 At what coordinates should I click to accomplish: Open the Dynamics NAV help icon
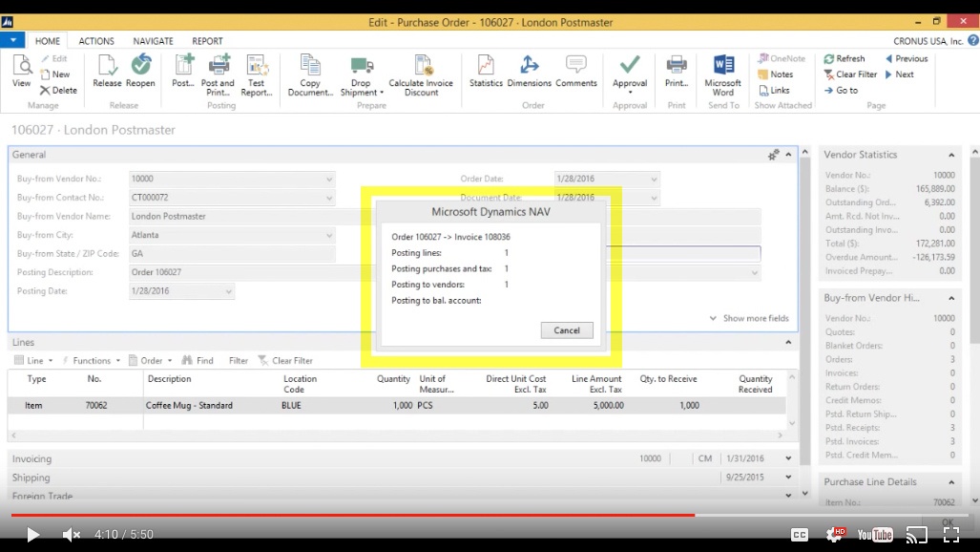click(x=973, y=41)
